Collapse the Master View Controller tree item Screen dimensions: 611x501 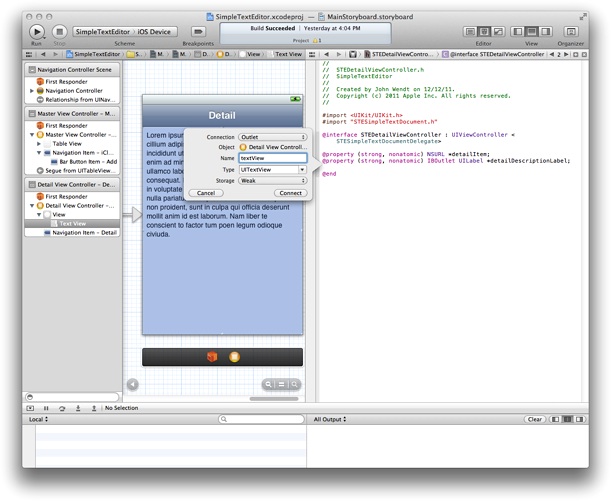click(32, 134)
